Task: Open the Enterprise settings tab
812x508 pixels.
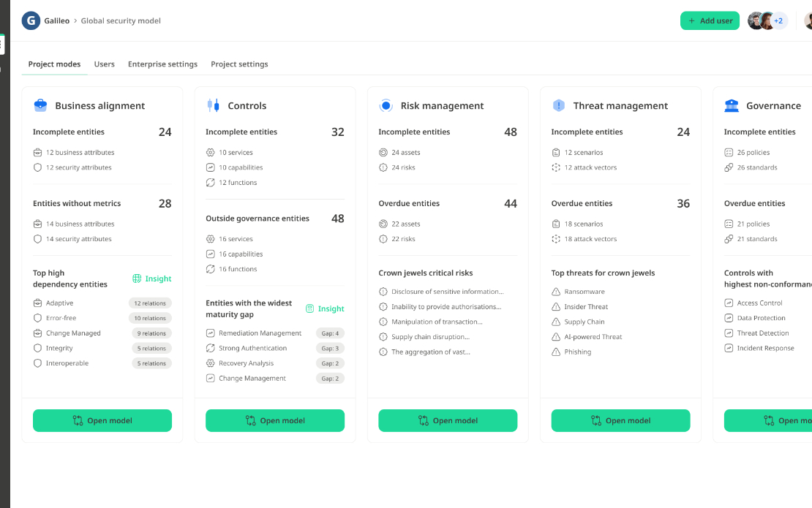Action: coord(162,64)
